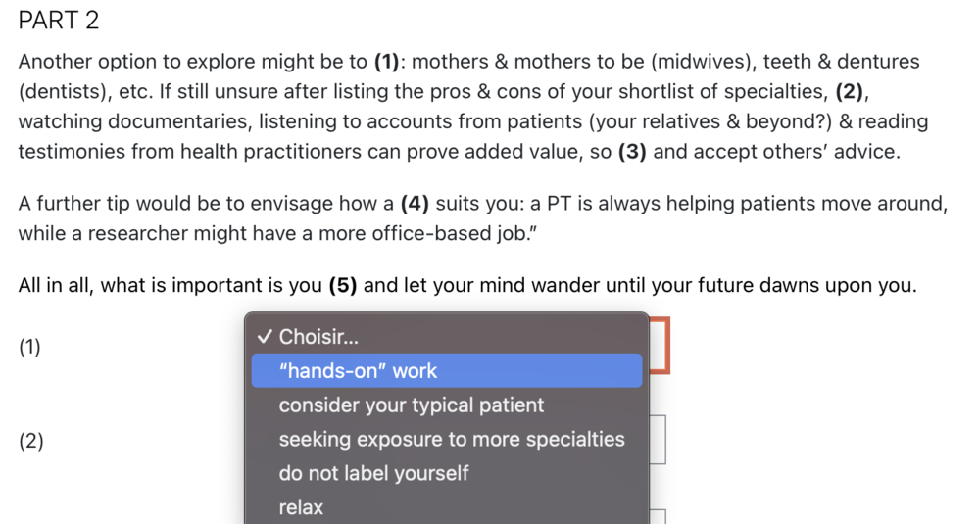This screenshot has width=980, height=524.
Task: Click the checkmark beside Choisir...
Action: pyautogui.click(x=264, y=337)
